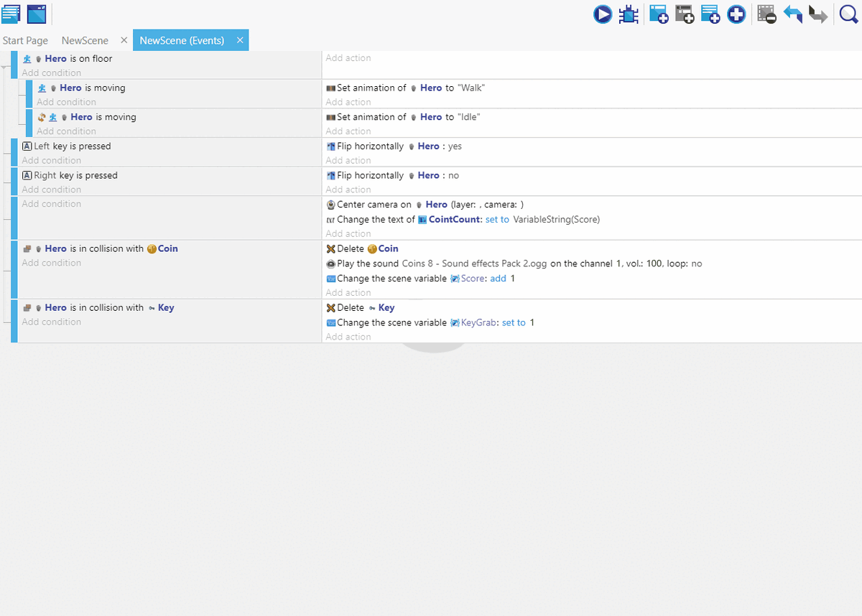Select the Delete Coin action
The width and height of the screenshot is (862, 616).
tap(362, 248)
